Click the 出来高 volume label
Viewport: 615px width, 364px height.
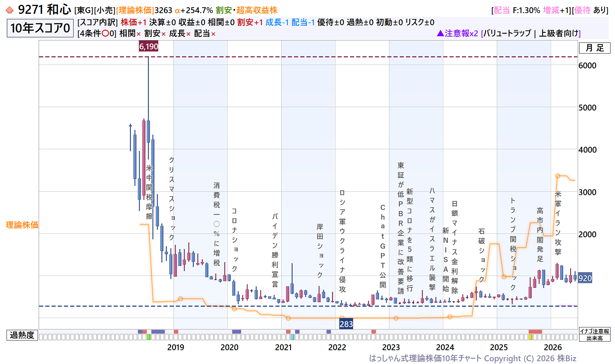(594, 338)
